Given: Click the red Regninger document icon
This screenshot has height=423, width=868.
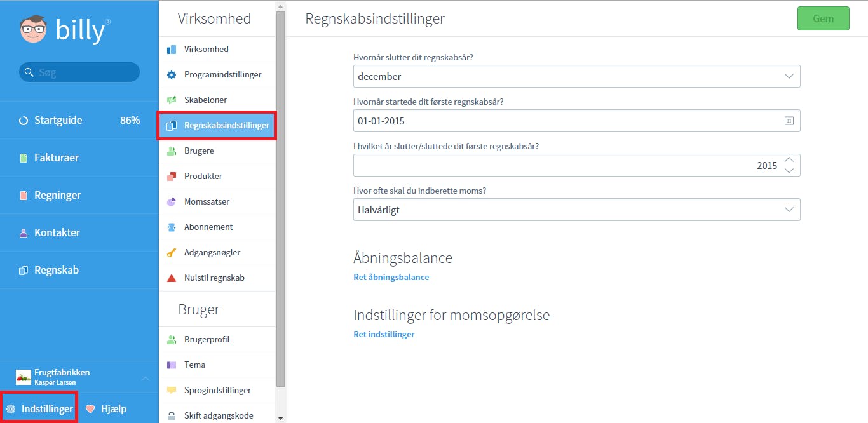Looking at the screenshot, I should point(24,196).
